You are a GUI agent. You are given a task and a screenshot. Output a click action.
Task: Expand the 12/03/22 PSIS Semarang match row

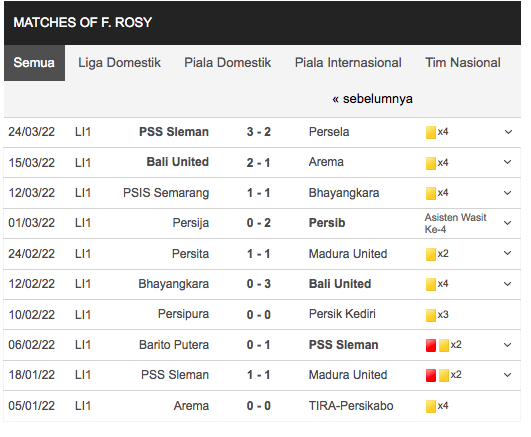(x=507, y=193)
